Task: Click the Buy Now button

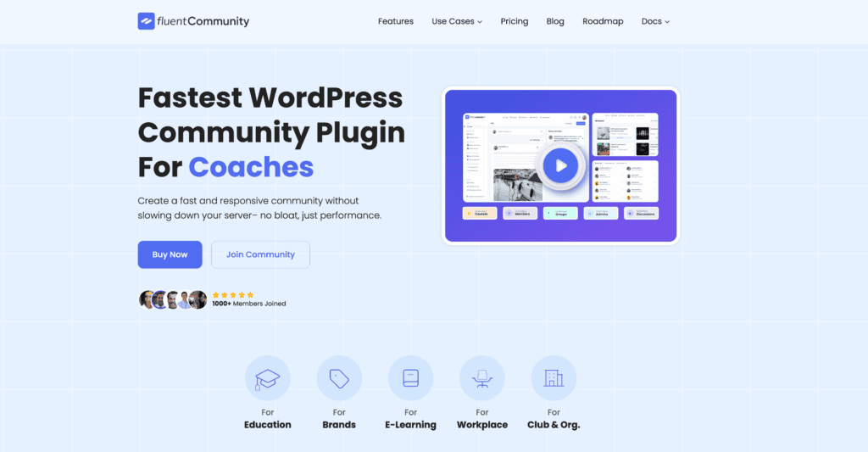Action: pyautogui.click(x=170, y=254)
